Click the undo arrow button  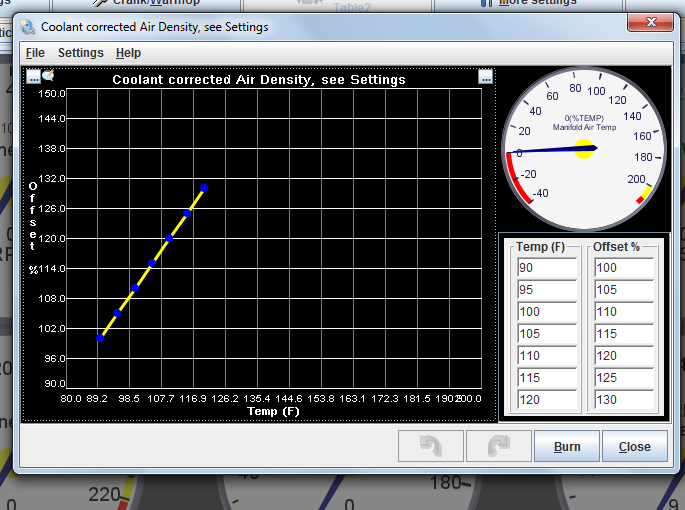431,446
